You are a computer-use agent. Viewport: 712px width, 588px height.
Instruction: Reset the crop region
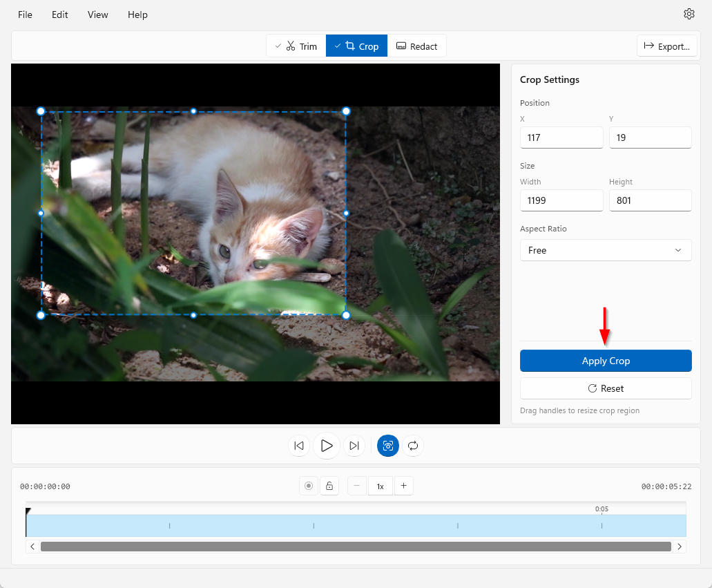click(606, 388)
